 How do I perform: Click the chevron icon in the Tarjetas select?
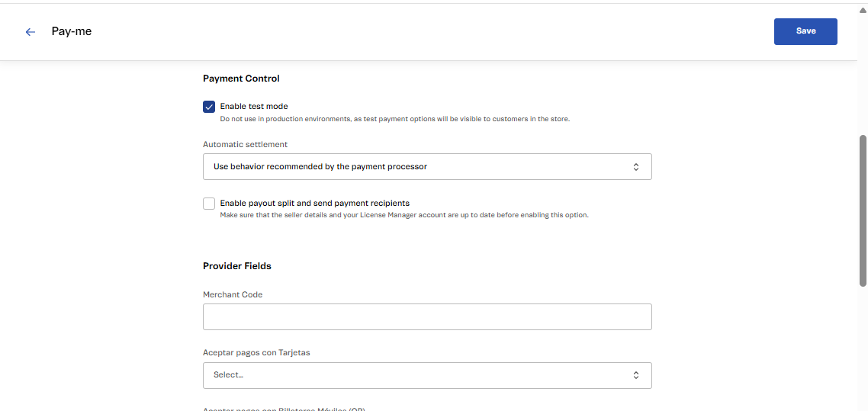pyautogui.click(x=636, y=375)
